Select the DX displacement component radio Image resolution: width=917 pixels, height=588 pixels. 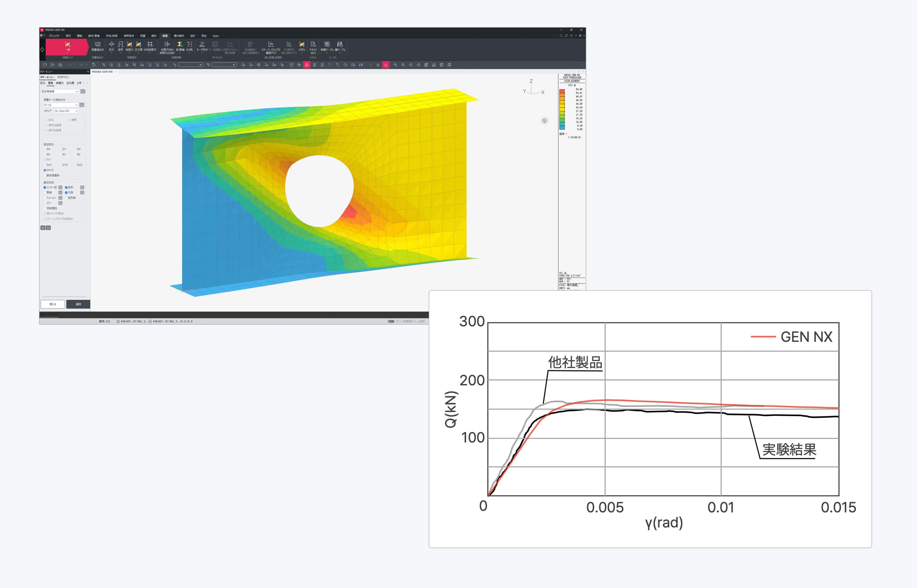coord(45,149)
